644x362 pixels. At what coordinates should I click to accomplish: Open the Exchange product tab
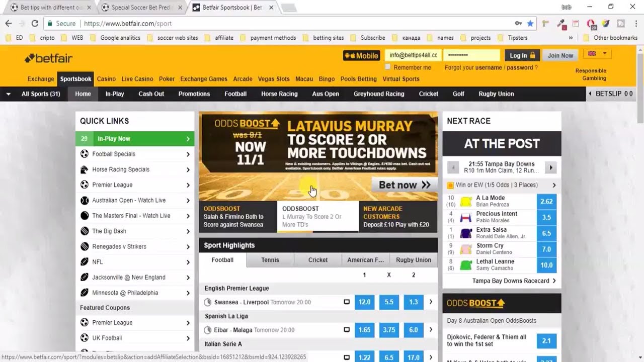pos(41,79)
